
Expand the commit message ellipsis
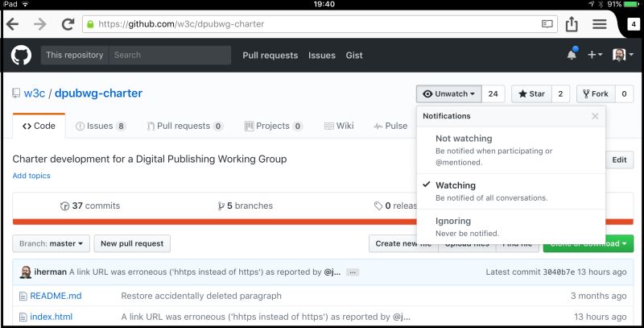[x=352, y=272]
